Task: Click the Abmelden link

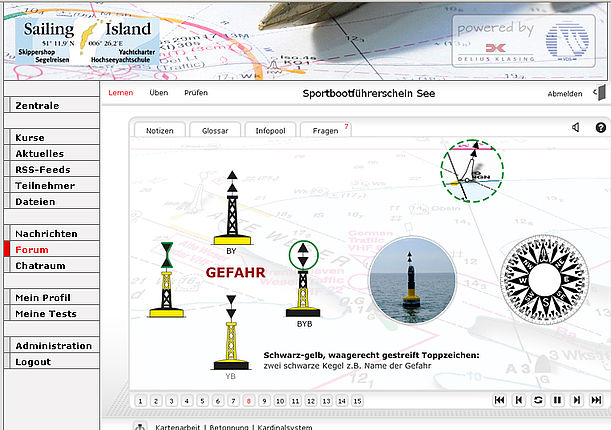Action: click(565, 93)
